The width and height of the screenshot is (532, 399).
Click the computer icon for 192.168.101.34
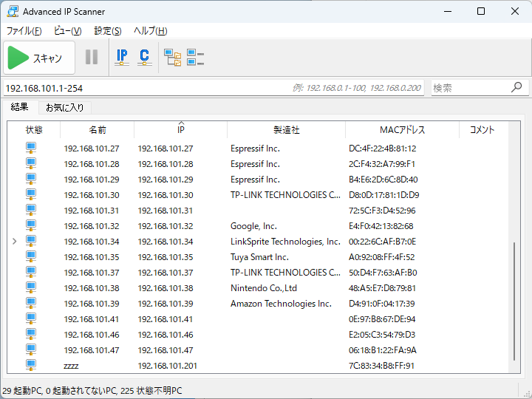(31, 241)
